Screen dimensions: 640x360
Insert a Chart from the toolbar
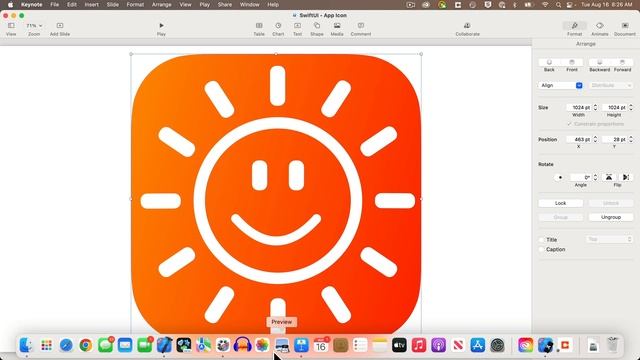[x=278, y=29]
